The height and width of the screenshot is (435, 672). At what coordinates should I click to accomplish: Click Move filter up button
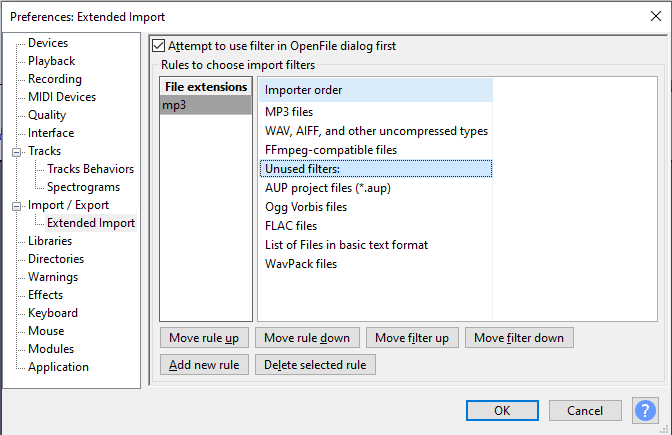tap(412, 338)
